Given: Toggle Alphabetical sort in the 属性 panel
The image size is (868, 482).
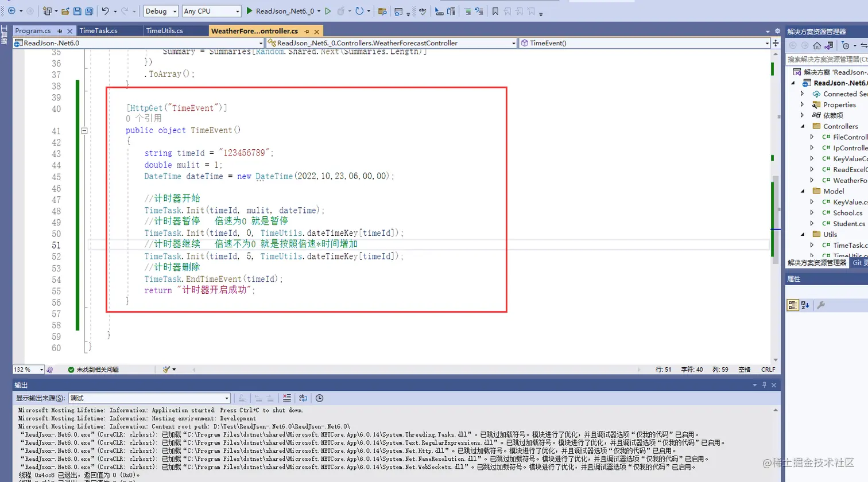Looking at the screenshot, I should [x=805, y=305].
